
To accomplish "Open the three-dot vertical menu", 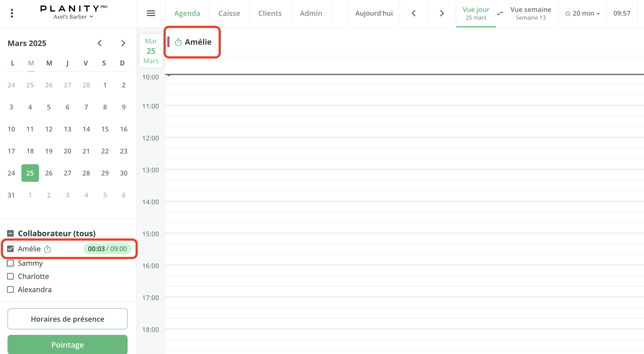I will pyautogui.click(x=12, y=13).
